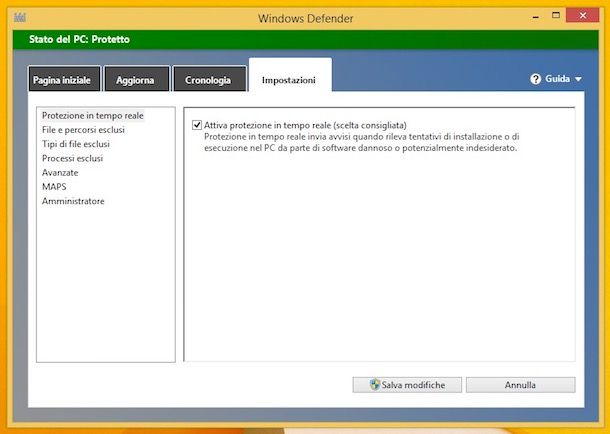Select the MAPS settings entry
The image size is (610, 434).
point(54,187)
